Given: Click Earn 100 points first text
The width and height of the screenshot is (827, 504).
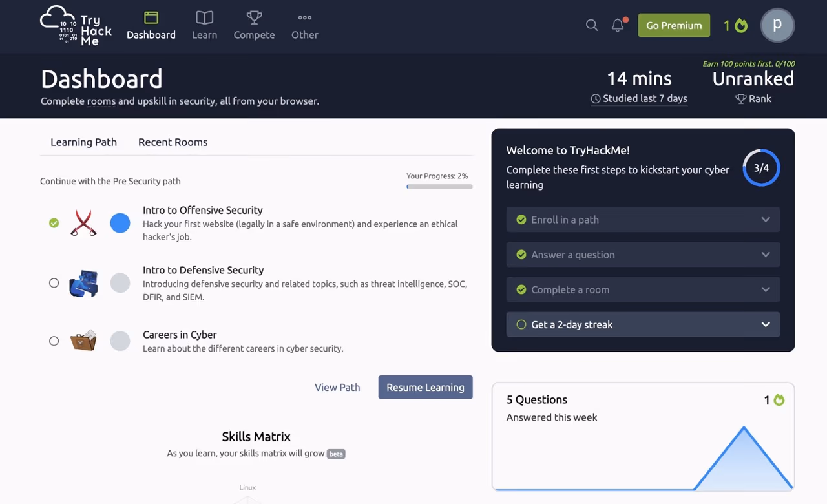Looking at the screenshot, I should (749, 64).
